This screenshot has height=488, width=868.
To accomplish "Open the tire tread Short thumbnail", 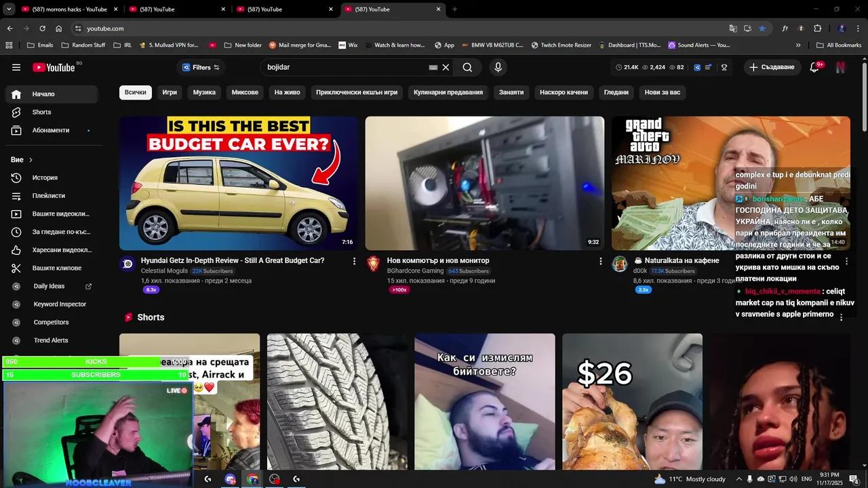I will 337,401.
